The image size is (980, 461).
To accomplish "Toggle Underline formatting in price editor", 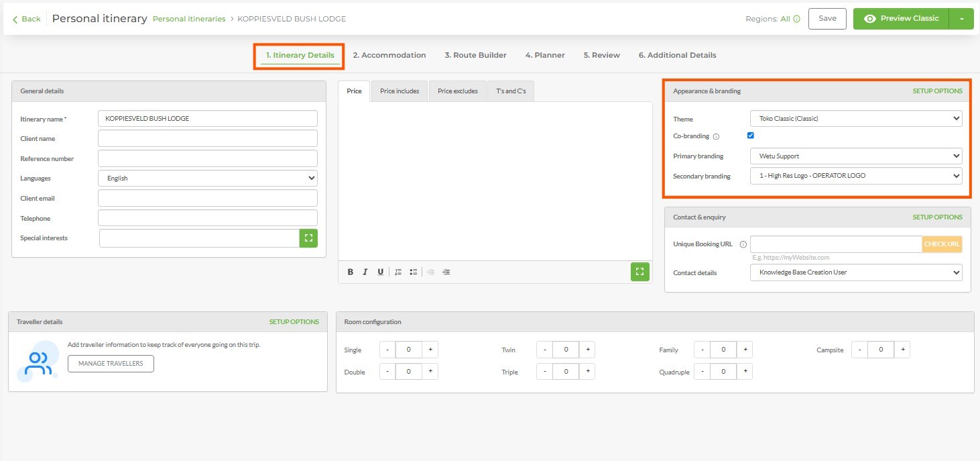I will click(x=381, y=272).
